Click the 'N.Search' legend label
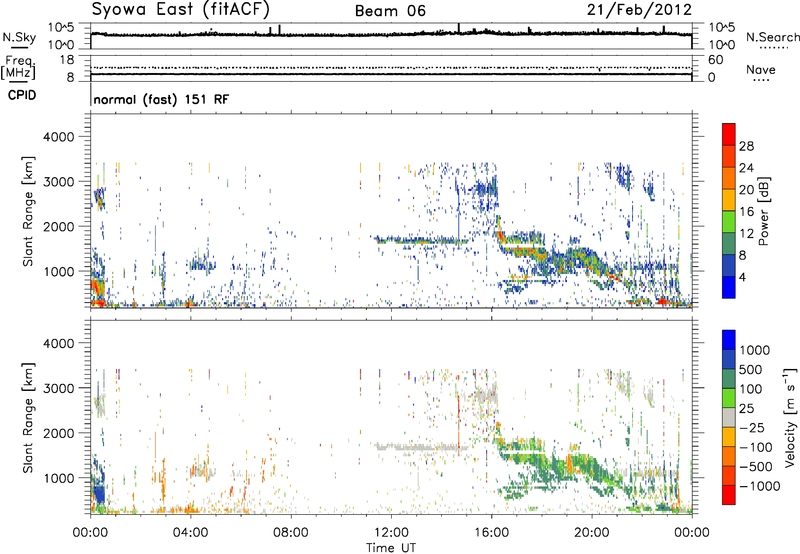The image size is (800, 554). [x=772, y=37]
